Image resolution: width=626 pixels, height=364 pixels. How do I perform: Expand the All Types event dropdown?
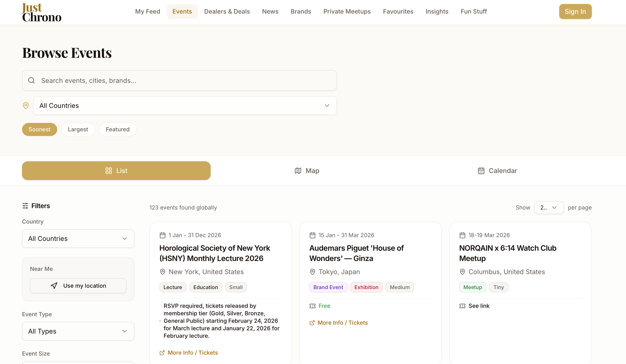tap(78, 331)
